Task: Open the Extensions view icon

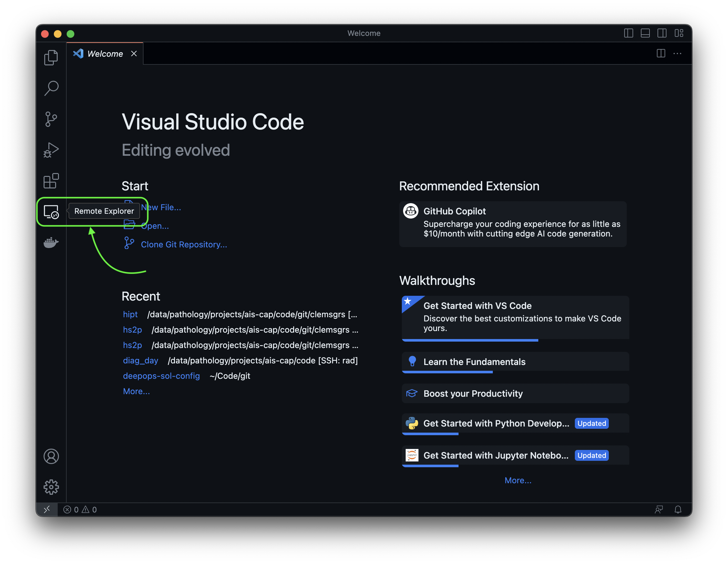Action: coord(51,181)
